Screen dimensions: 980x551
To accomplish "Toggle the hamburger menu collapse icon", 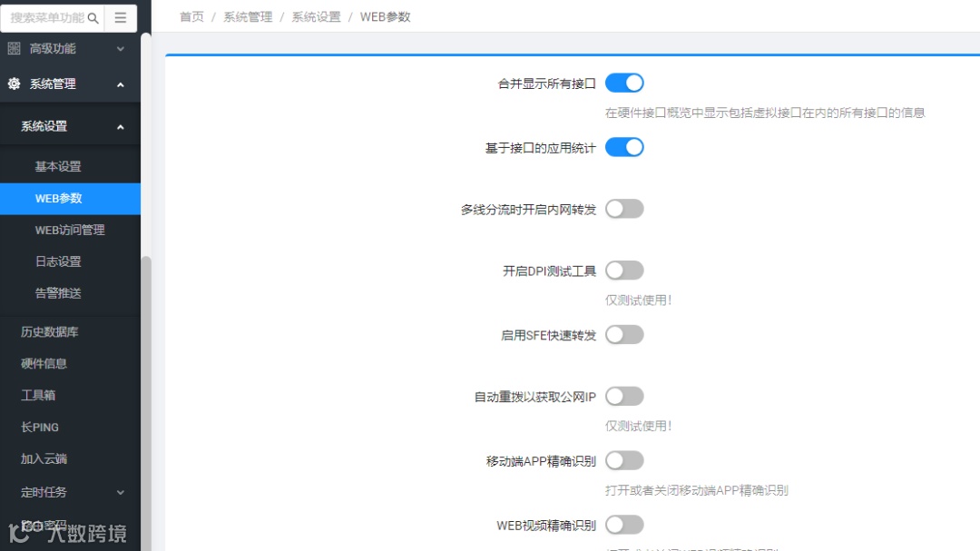I will 121,17.
